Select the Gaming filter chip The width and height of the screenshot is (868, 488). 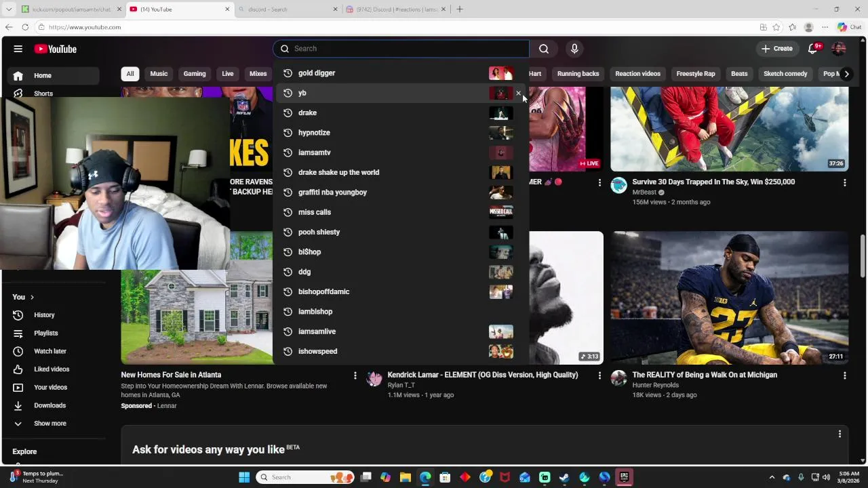[195, 74]
